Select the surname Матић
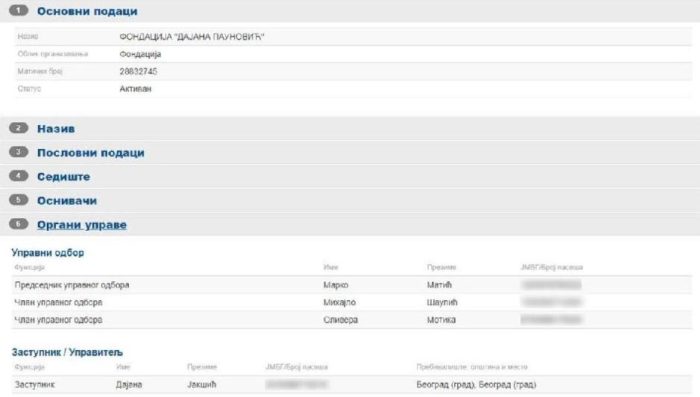This screenshot has height=397, width=700. [439, 285]
